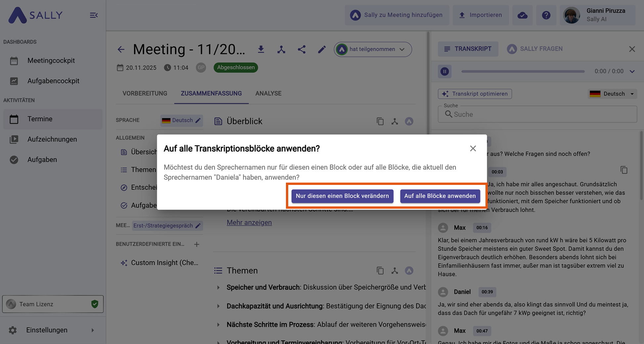The width and height of the screenshot is (644, 344).
Task: Expand the 'Speicher und Verbrauch' topic
Action: [x=218, y=287]
